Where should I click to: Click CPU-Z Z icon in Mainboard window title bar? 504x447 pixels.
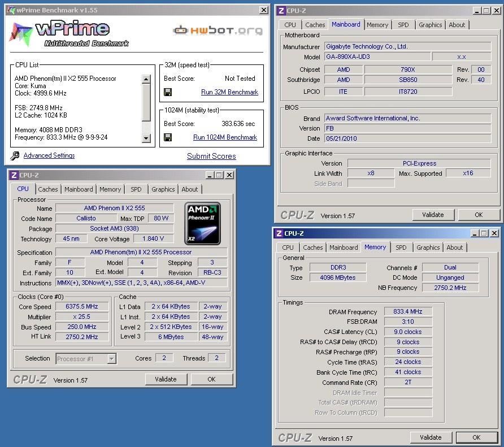[281, 11]
